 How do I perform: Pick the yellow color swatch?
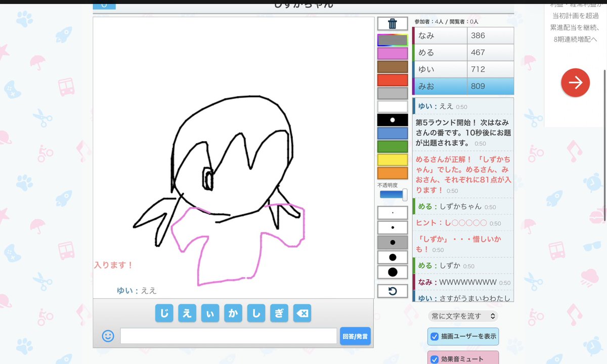click(393, 160)
